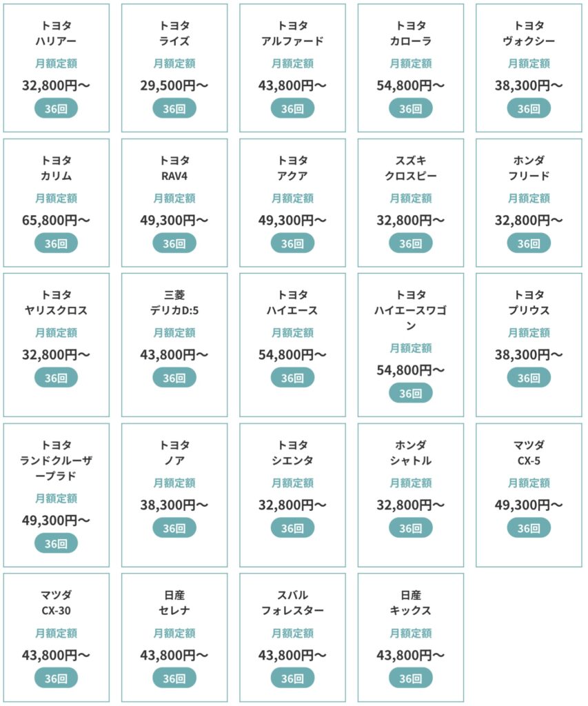Open the トヨタ ハリアー car card

(x=57, y=68)
